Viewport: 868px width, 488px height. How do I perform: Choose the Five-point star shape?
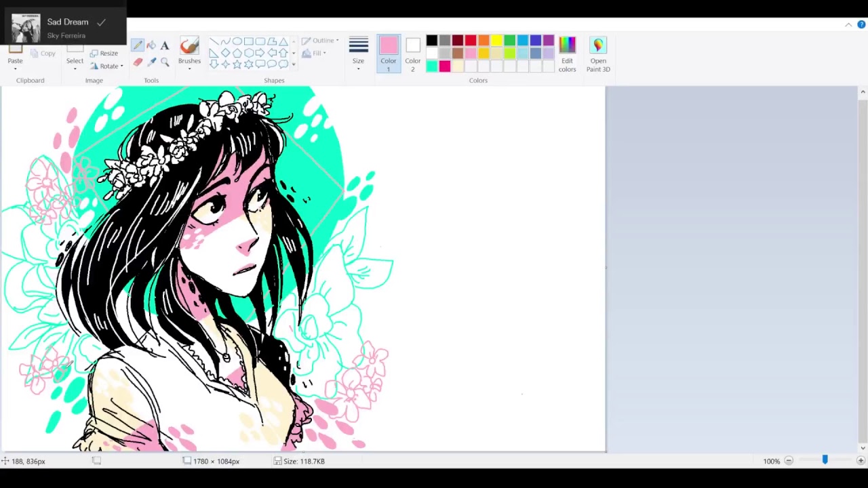[x=237, y=64]
